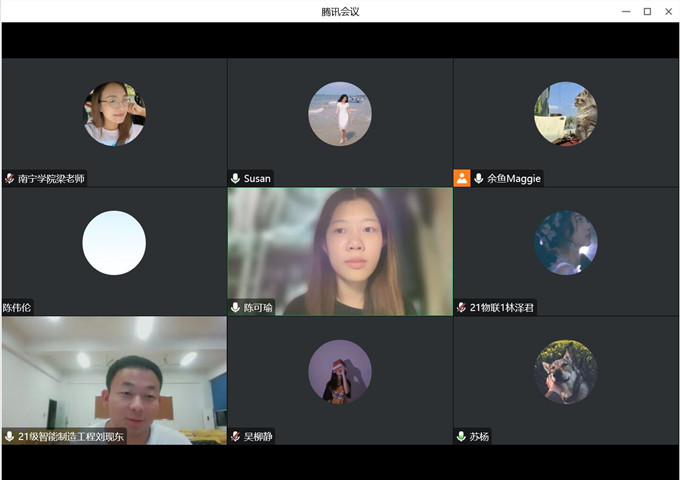The width and height of the screenshot is (680, 480).
Task: Click the 腾讯会议 window title bar
Action: pyautogui.click(x=340, y=11)
